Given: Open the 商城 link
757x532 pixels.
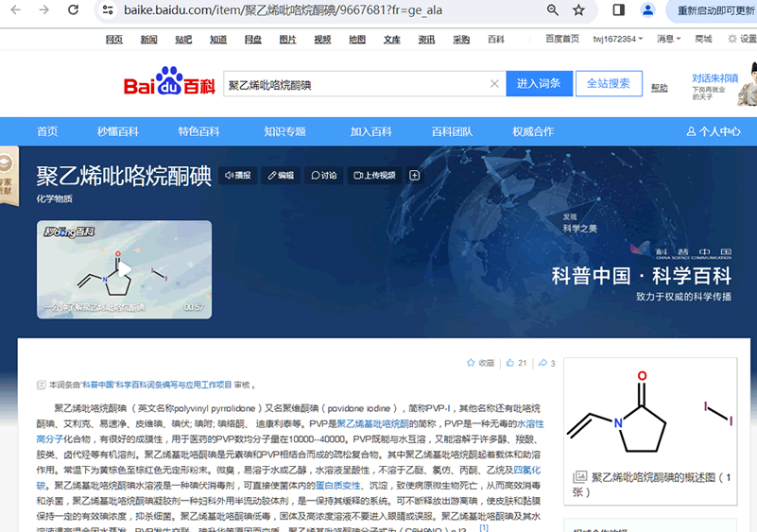Looking at the screenshot, I should click(703, 39).
